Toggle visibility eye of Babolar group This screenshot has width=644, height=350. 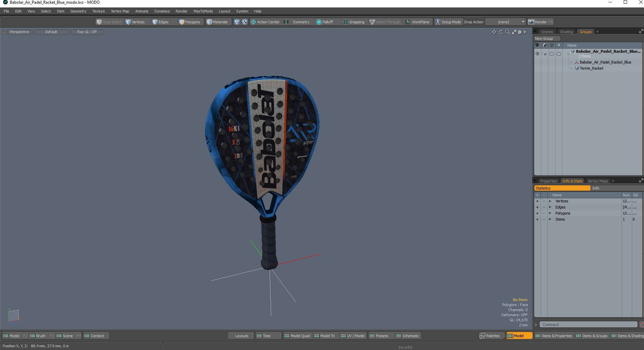[537, 54]
